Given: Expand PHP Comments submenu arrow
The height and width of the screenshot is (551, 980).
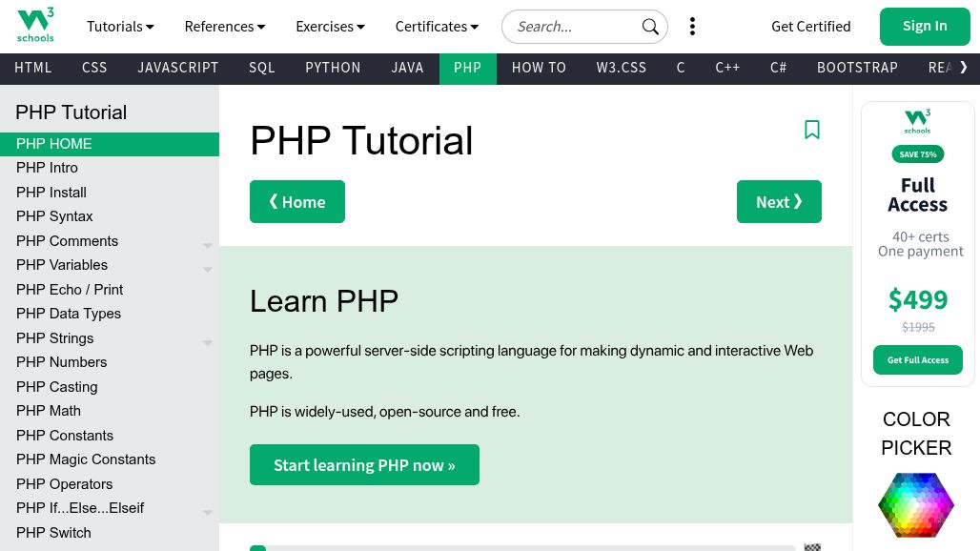Looking at the screenshot, I should point(207,245).
